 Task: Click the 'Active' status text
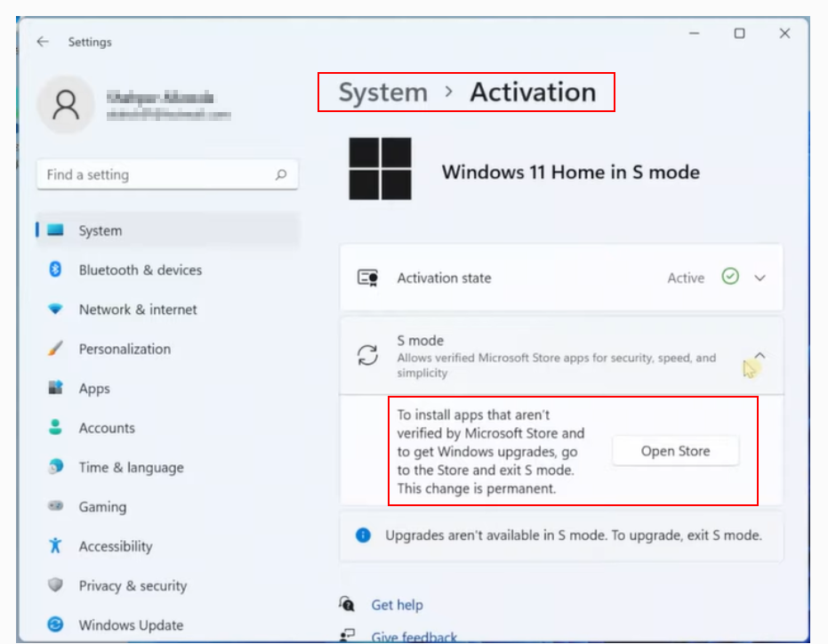[x=686, y=278]
